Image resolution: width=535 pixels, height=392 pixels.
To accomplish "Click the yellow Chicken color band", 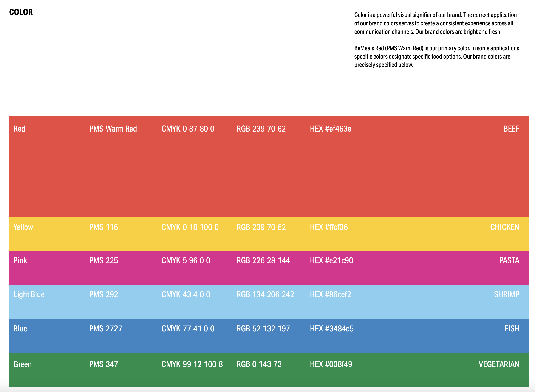I will tap(269, 241).
